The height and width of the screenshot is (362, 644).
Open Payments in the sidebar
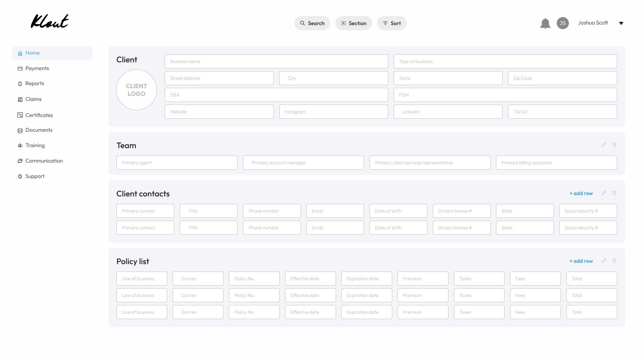(x=33, y=68)
